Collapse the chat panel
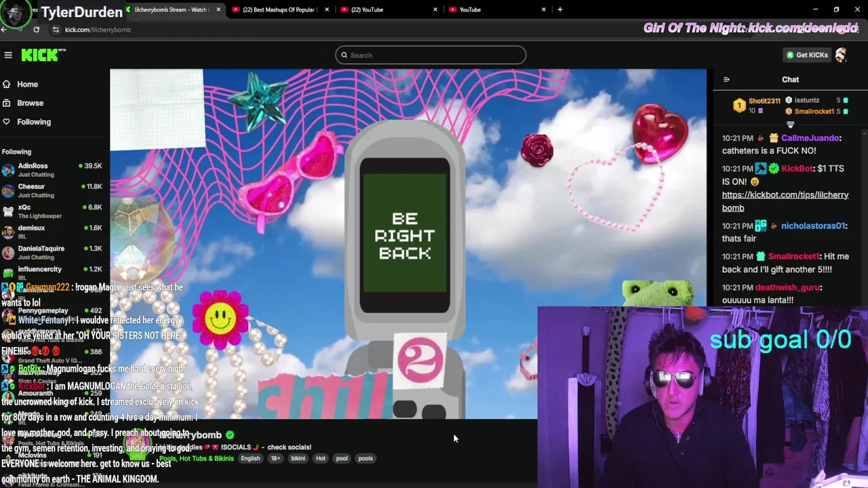Viewport: 868px width, 488px height. coord(726,79)
